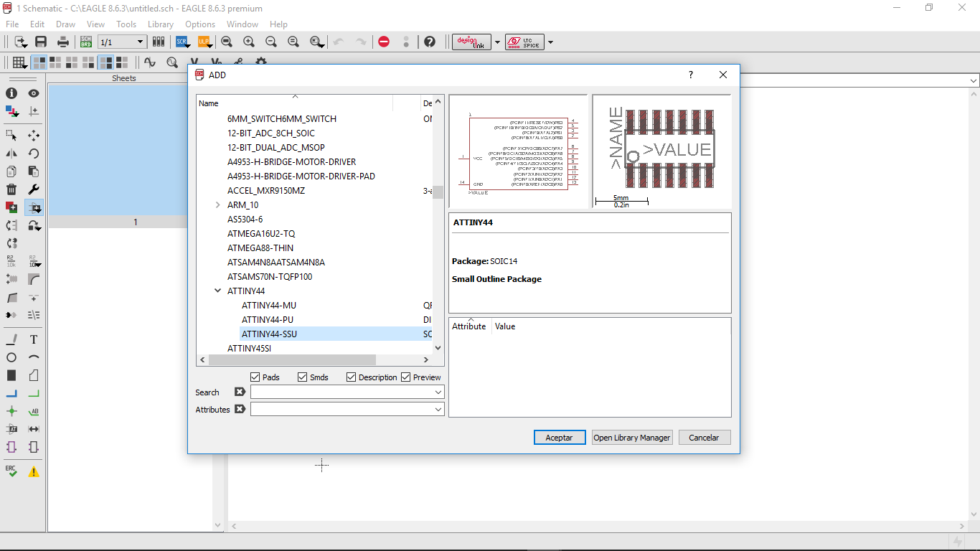
Task: Select the Rotate tool
Action: point(34,153)
